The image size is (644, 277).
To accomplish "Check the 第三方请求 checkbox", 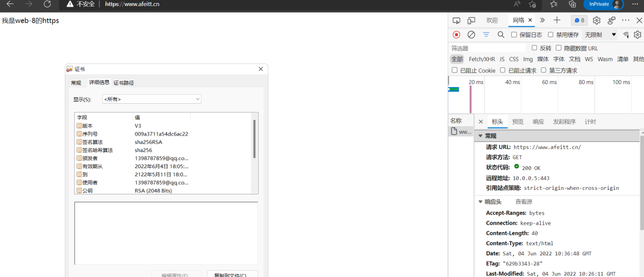I will tap(543, 71).
